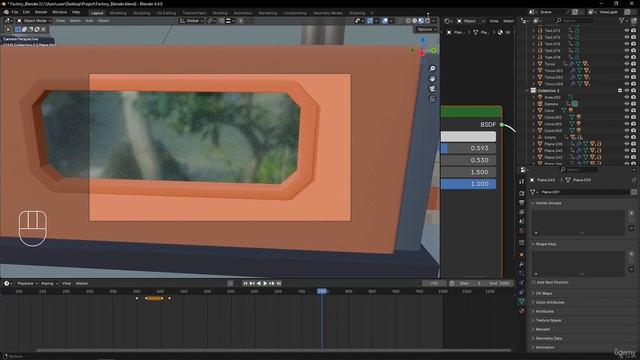This screenshot has height=360, width=640.
Task: Open the timeline Marker menu
Action: pos(82,283)
